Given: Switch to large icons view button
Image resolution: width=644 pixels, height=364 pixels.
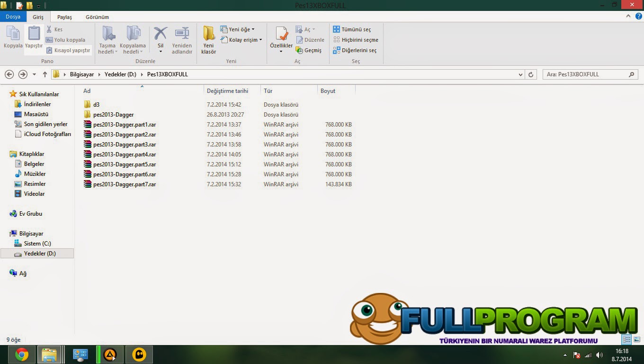Looking at the screenshot, I should click(x=637, y=339).
